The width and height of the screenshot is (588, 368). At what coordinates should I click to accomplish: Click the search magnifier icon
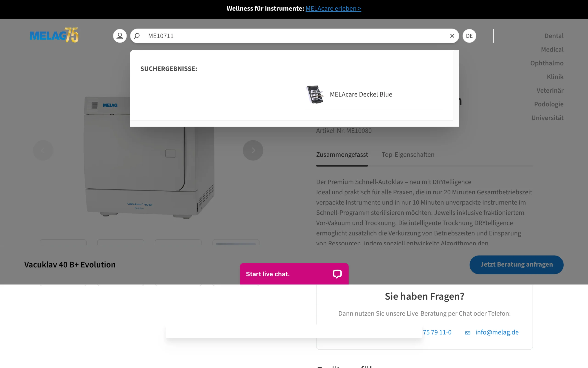pos(137,36)
